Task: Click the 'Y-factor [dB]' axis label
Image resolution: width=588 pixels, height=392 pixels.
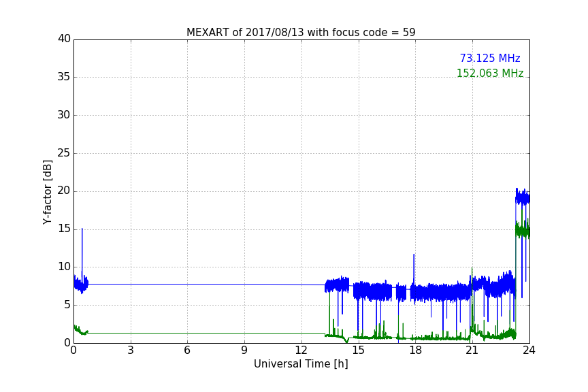Action: point(47,192)
